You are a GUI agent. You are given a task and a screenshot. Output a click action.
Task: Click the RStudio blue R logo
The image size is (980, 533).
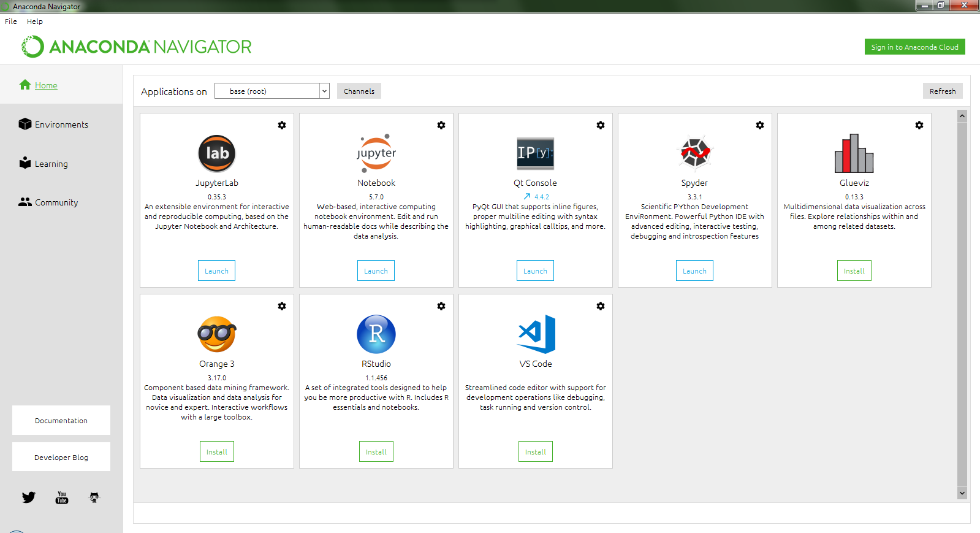click(x=376, y=334)
